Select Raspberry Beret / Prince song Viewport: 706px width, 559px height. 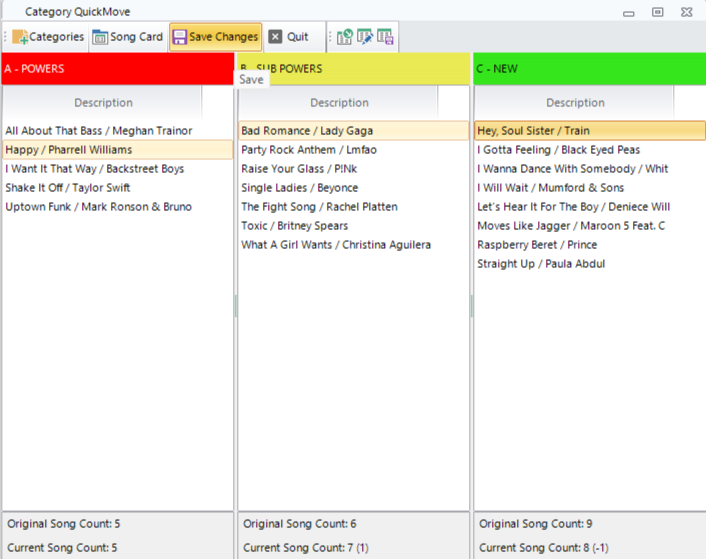(537, 245)
